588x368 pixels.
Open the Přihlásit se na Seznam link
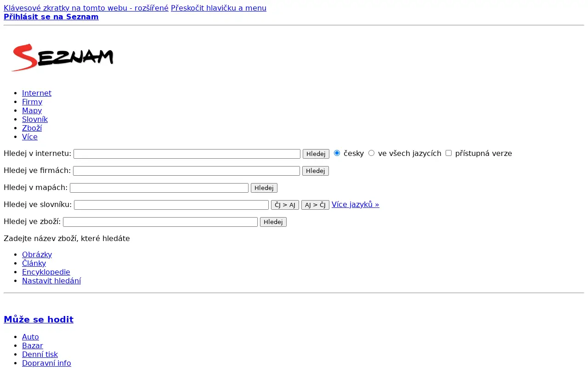click(51, 17)
